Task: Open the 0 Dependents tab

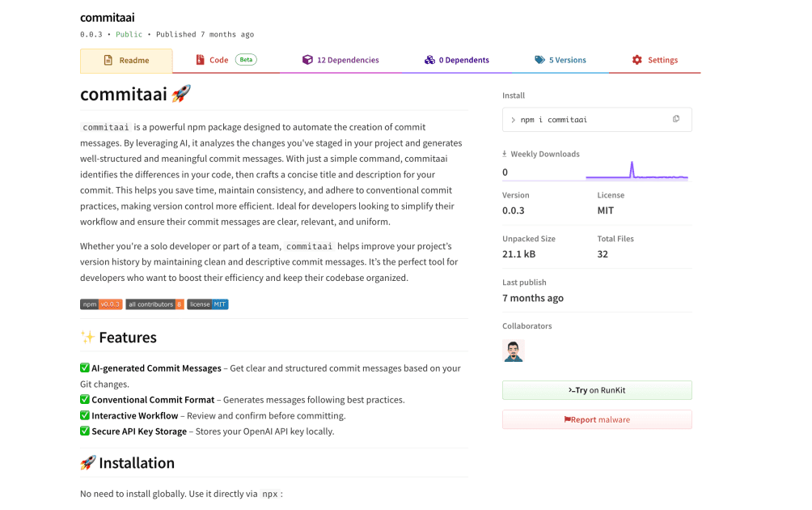Action: [457, 60]
